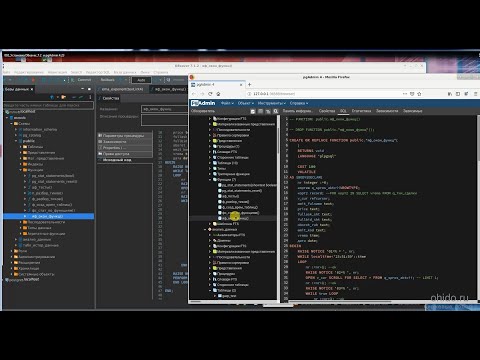Switch to the Свойства tab in pgAdmin
Image resolution: width=480 pixels, height=360 pixels.
327,111
